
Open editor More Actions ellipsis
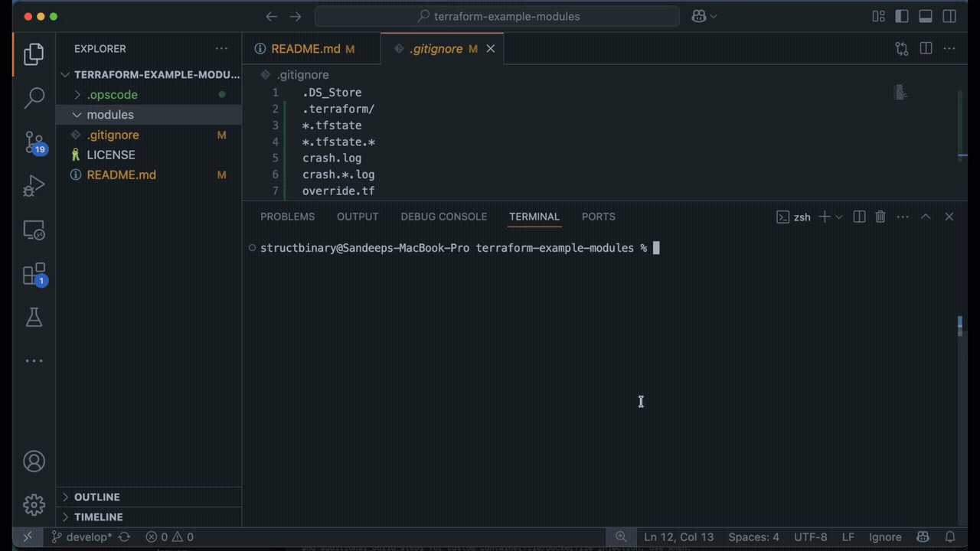(x=949, y=48)
